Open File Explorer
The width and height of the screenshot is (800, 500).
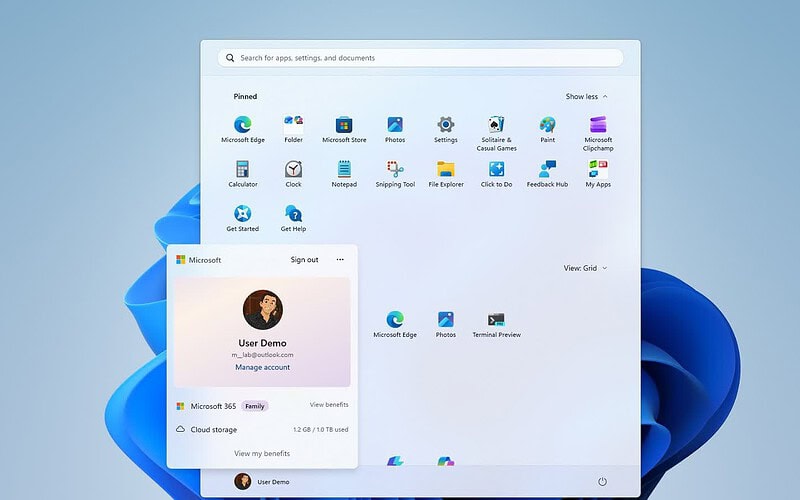click(x=445, y=174)
